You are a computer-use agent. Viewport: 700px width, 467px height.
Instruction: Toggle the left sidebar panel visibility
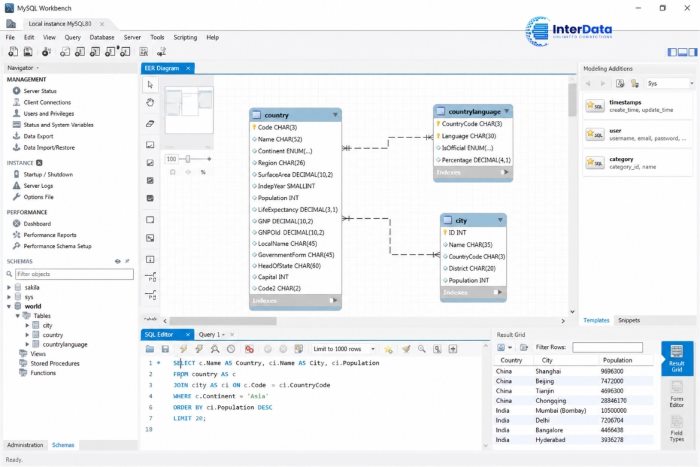[x=672, y=52]
